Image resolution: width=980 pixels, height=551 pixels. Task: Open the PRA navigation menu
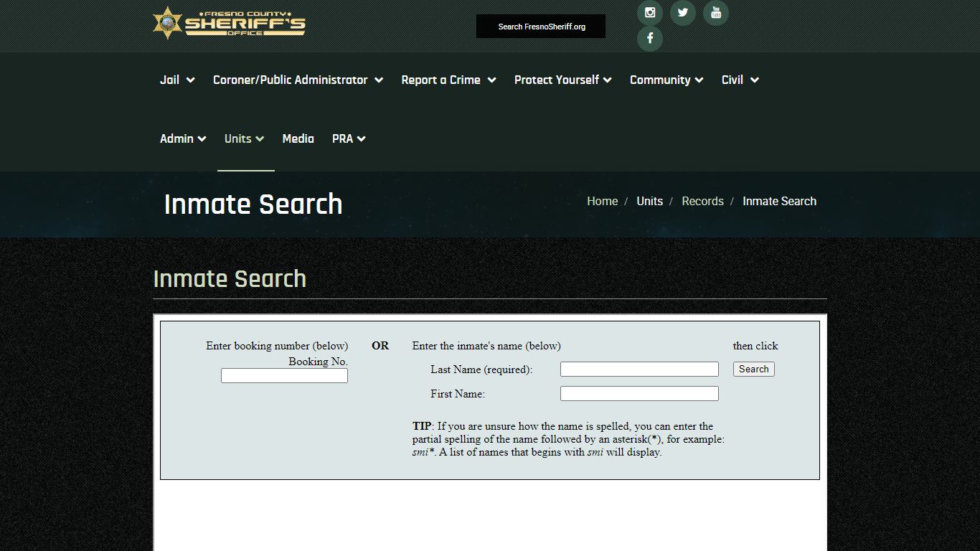pos(349,138)
